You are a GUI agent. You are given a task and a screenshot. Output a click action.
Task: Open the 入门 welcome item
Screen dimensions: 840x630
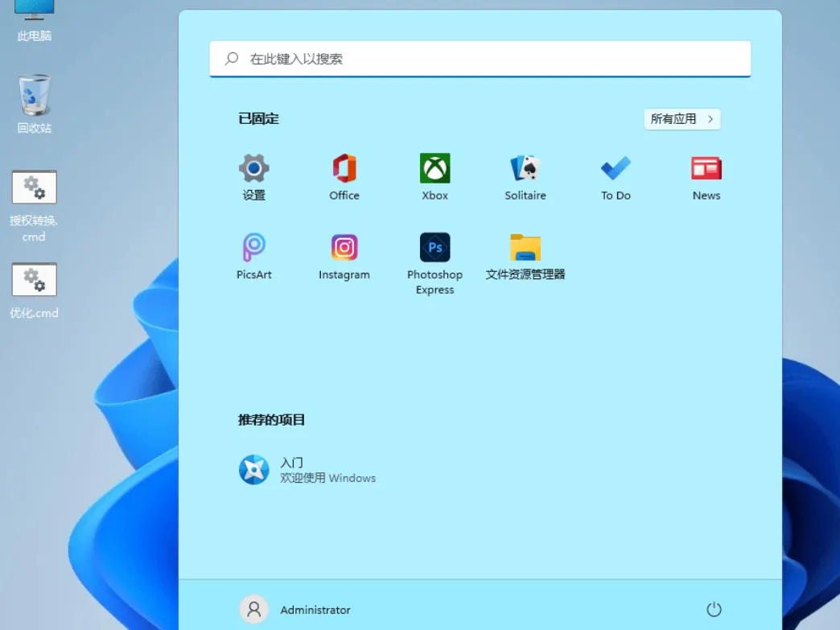click(x=307, y=469)
